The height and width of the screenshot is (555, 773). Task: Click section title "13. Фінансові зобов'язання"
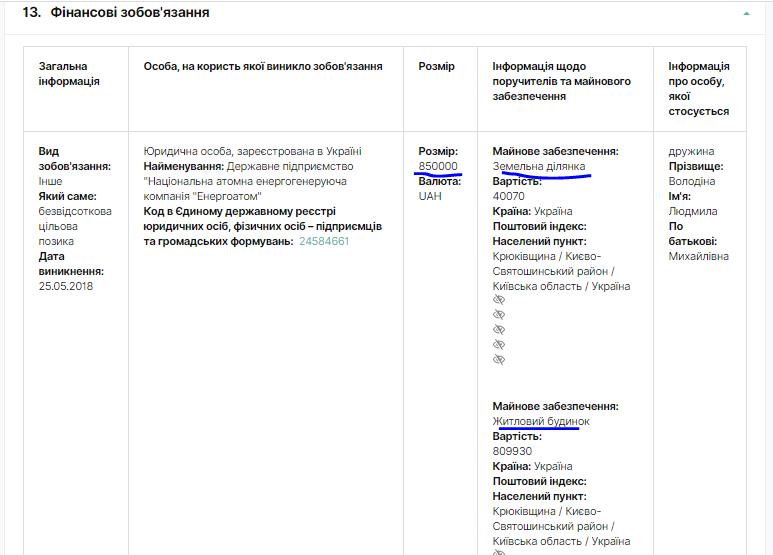[116, 13]
